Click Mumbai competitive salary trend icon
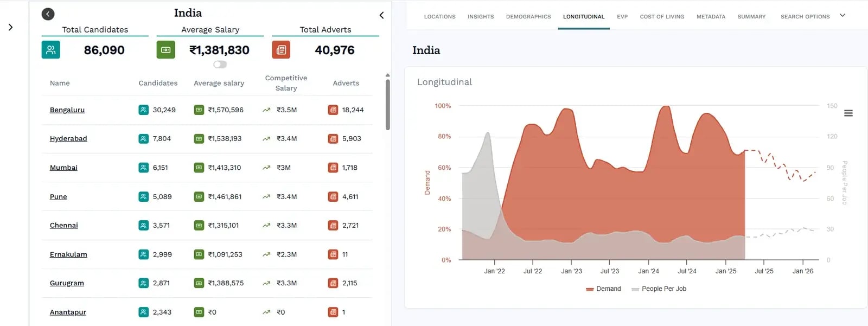This screenshot has height=326, width=868. (266, 168)
